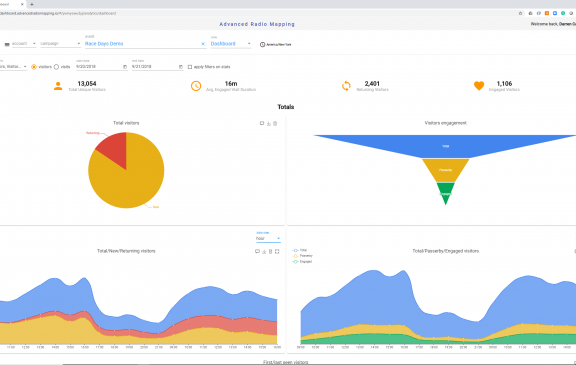Open the campaign dropdown

[x=60, y=44]
